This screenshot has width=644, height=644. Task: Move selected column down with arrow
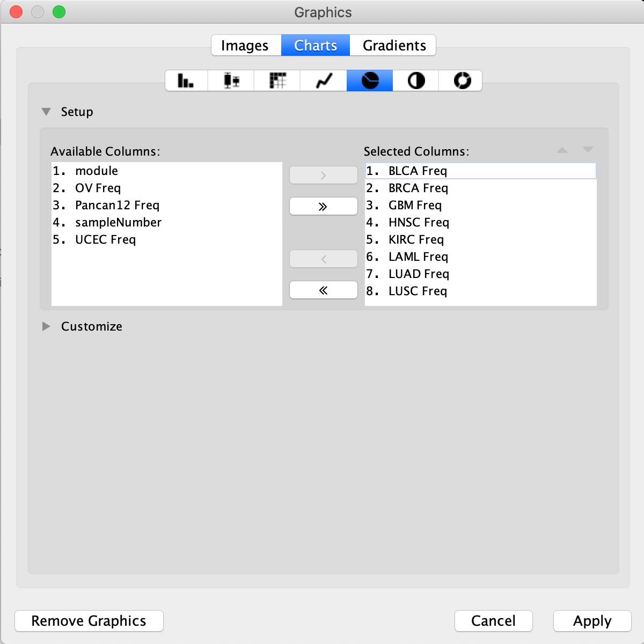[x=588, y=150]
